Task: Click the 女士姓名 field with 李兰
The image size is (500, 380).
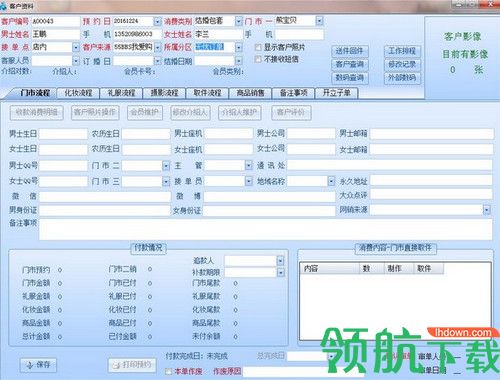Action: click(x=219, y=34)
